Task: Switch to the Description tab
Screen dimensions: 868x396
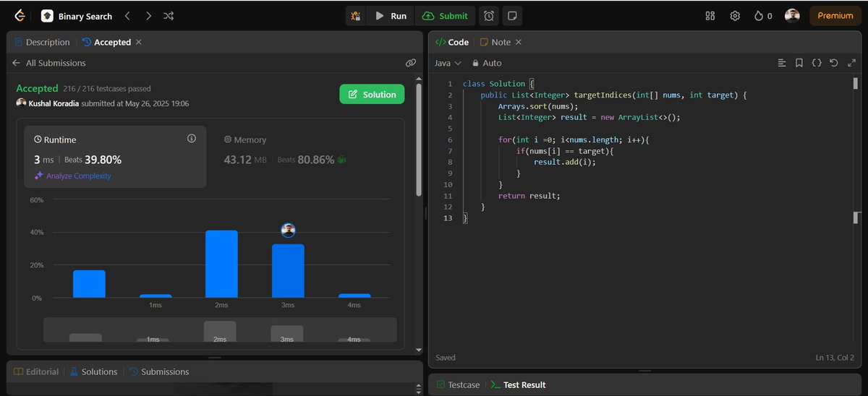Action: tap(42, 42)
